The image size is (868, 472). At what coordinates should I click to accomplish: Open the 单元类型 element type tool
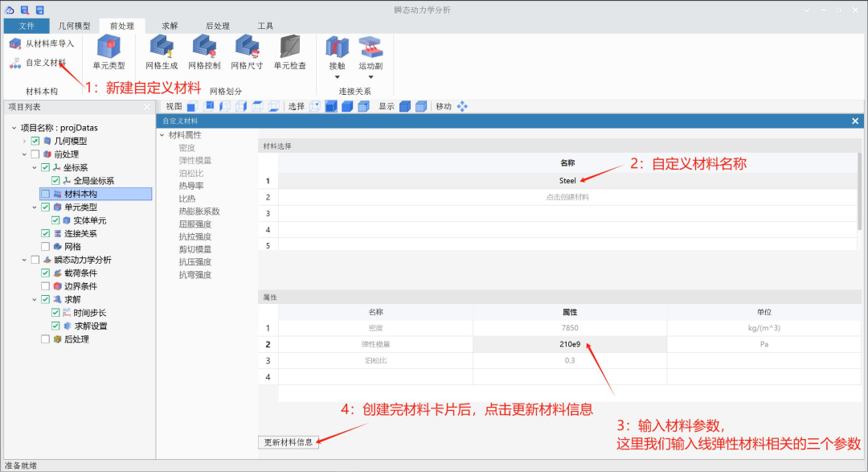pyautogui.click(x=108, y=52)
